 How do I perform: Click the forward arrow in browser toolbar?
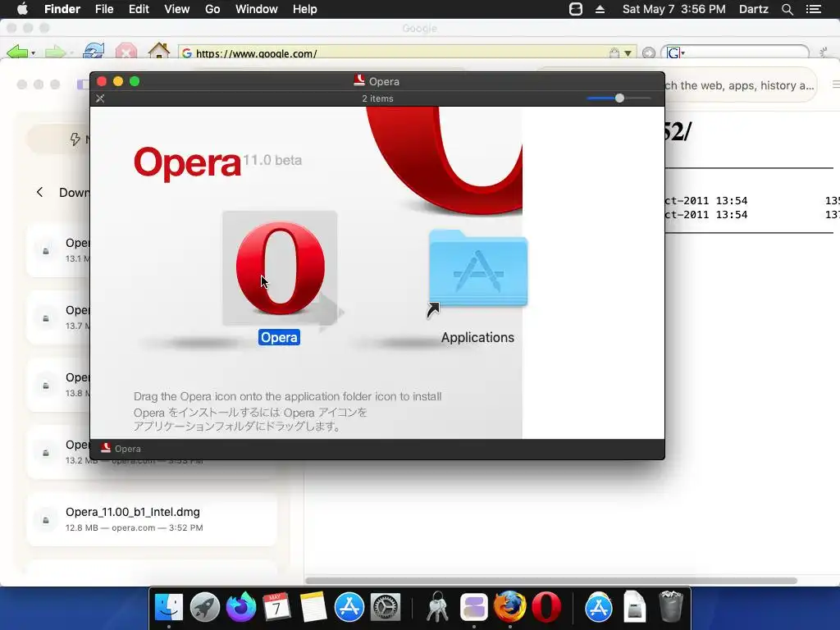(56, 52)
